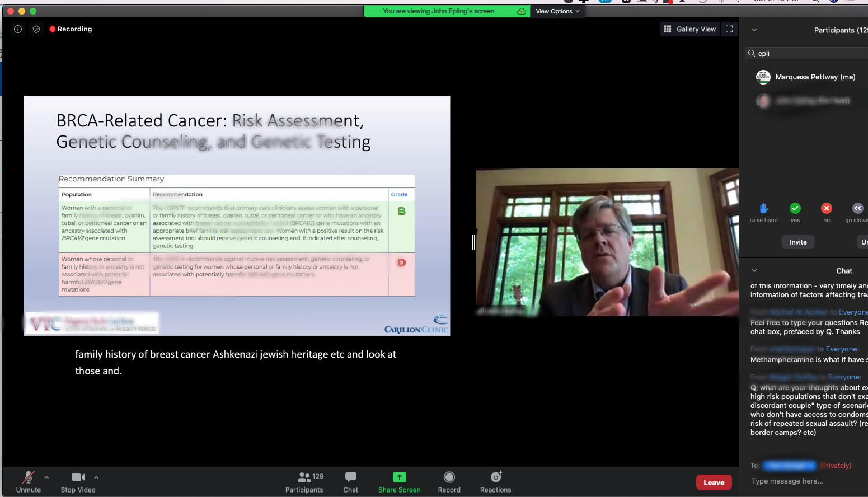The image size is (868, 497).
Task: Click the green zoom window button
Action: (33, 11)
